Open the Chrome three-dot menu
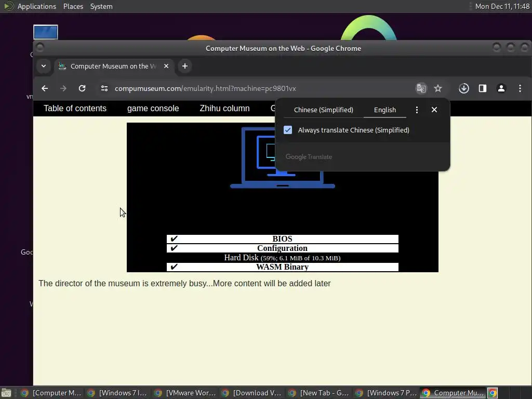 coord(520,88)
